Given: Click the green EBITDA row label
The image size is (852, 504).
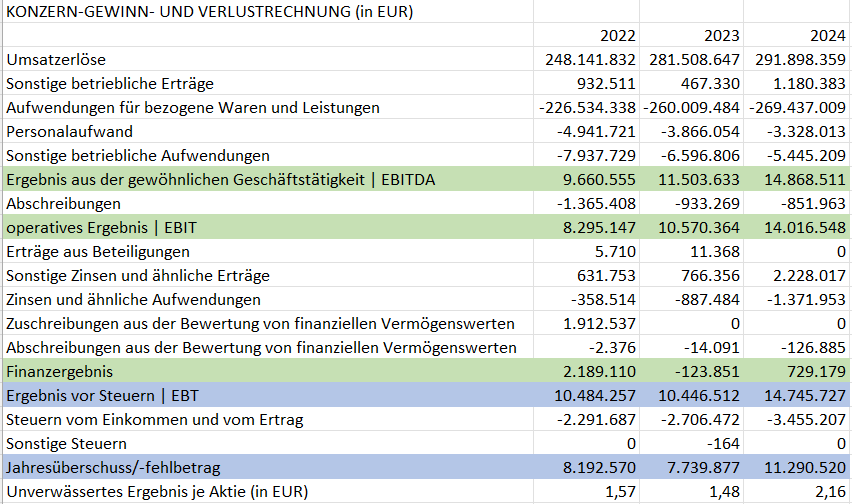Looking at the screenshot, I should 221,179.
